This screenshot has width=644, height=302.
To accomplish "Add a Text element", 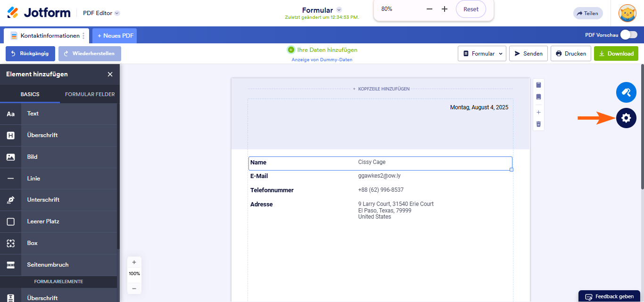I will [58, 114].
